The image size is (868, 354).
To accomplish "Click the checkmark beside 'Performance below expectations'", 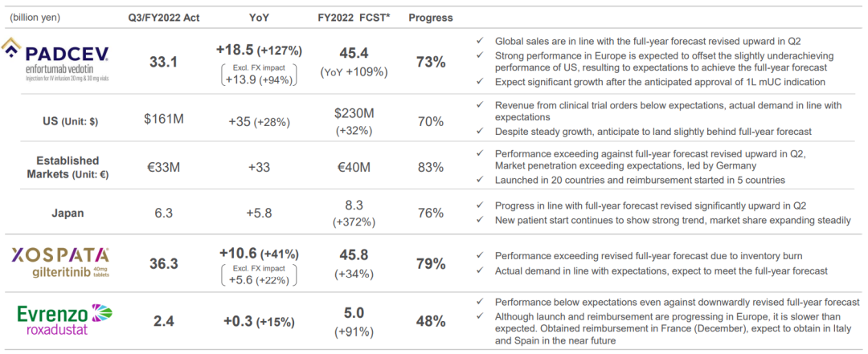I will (480, 302).
